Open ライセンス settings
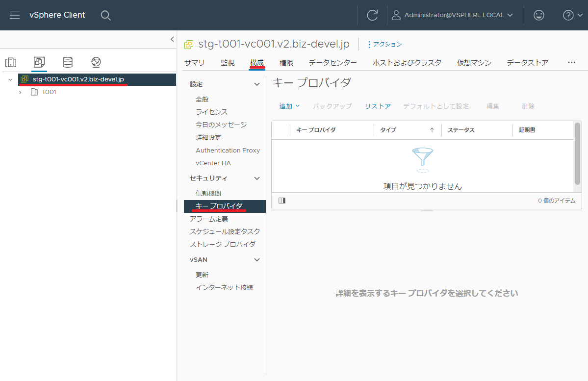The width and height of the screenshot is (588, 381). click(x=211, y=112)
